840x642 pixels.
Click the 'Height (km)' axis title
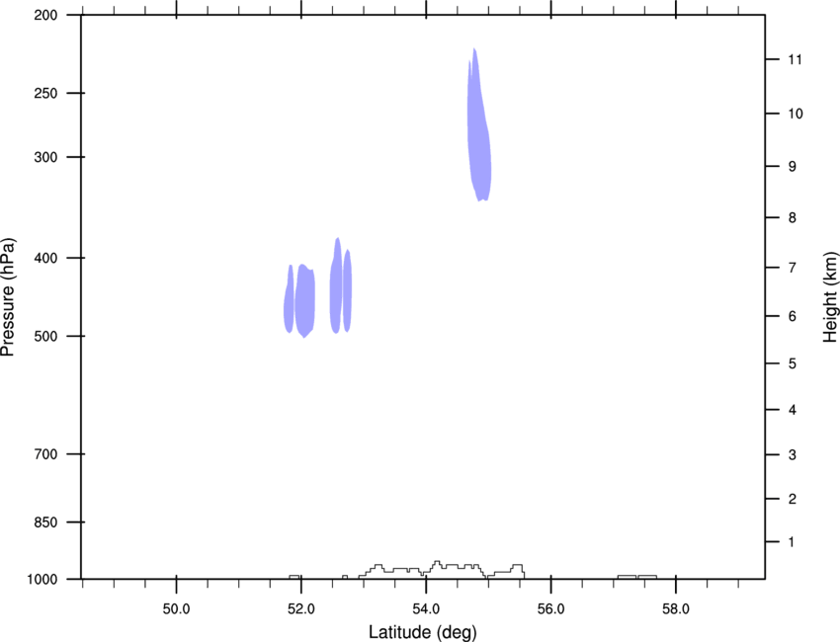[x=830, y=297]
